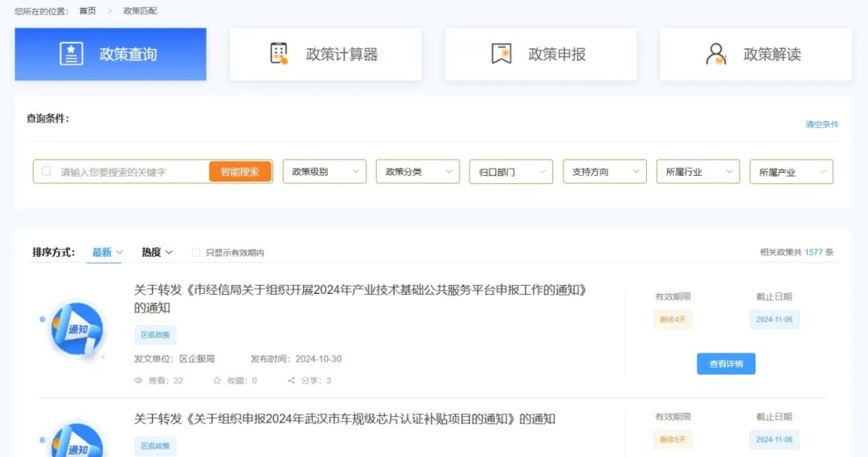Click the orange 智能搜索 button
The image size is (868, 457).
pos(240,172)
